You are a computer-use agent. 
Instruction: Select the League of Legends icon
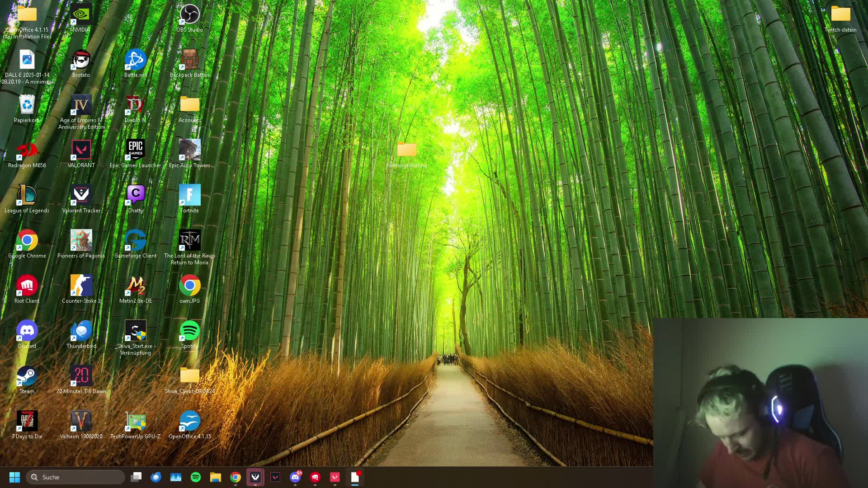(27, 199)
